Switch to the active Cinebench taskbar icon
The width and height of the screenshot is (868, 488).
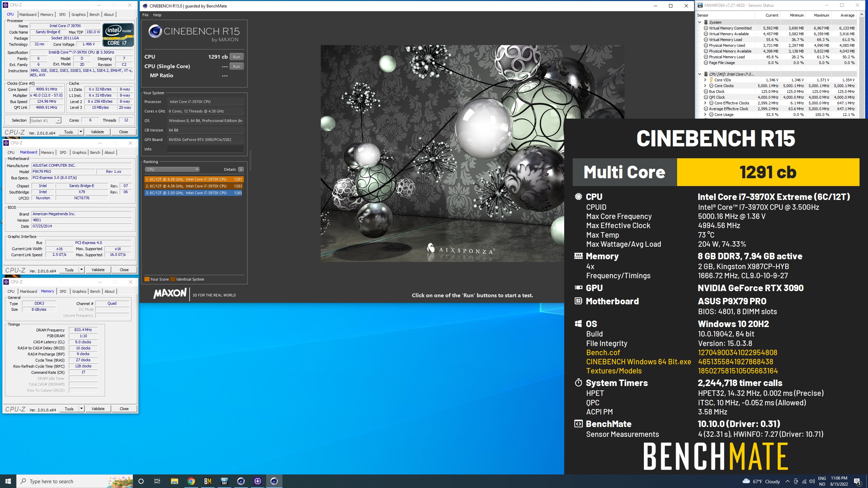(x=274, y=481)
